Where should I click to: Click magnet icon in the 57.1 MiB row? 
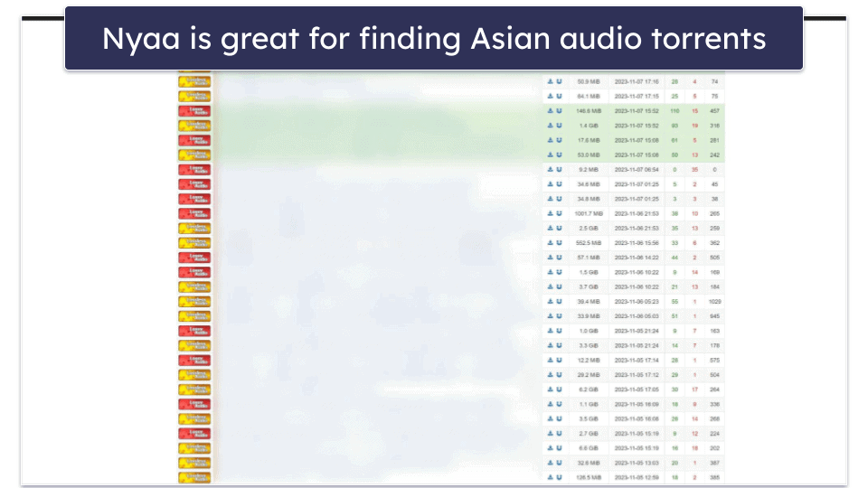[x=559, y=258]
